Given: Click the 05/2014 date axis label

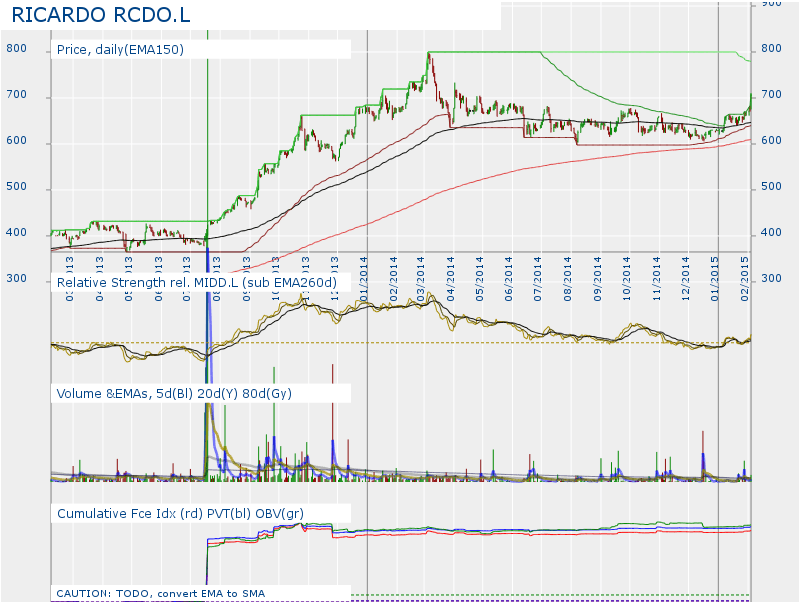Looking at the screenshot, I should (480, 279).
